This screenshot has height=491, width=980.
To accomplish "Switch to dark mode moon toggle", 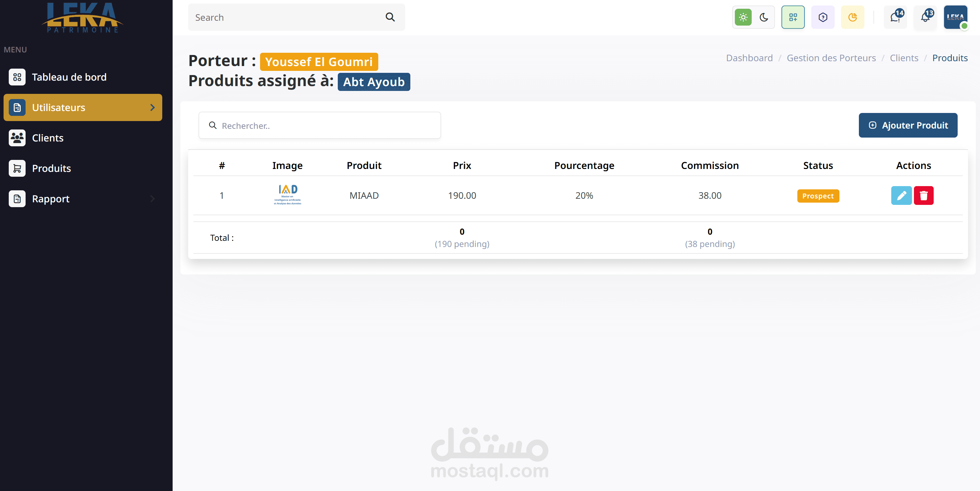I will [x=764, y=17].
